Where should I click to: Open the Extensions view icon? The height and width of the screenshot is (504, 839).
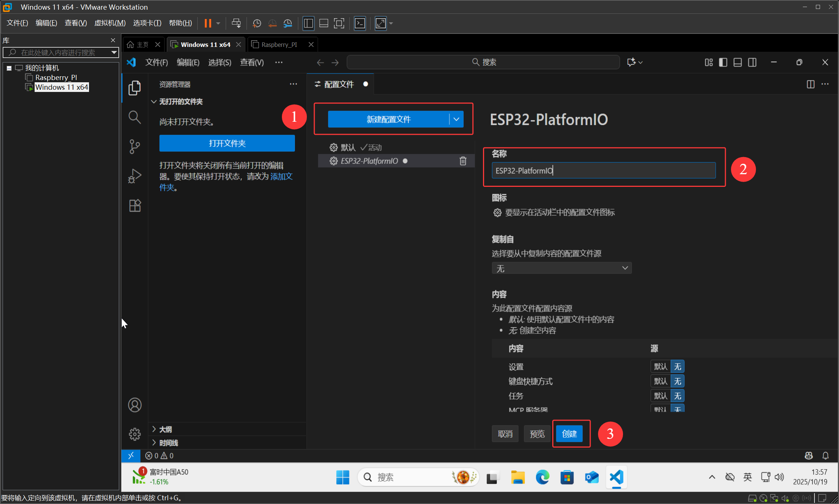(134, 205)
